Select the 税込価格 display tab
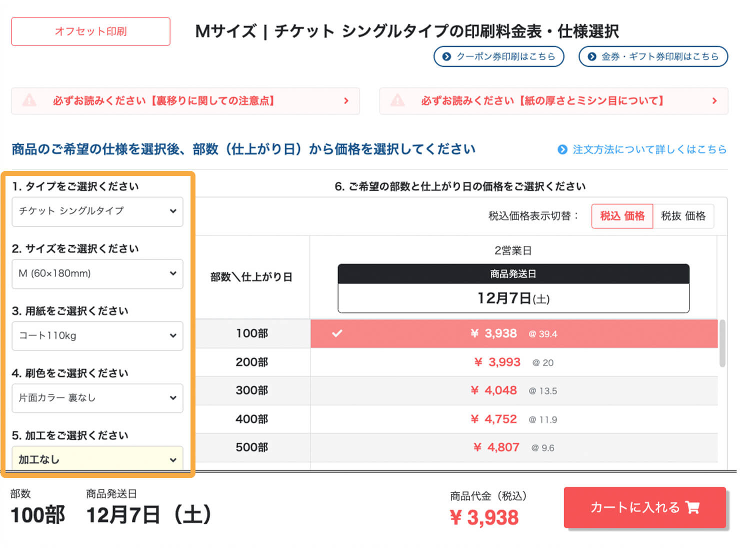Screen dimensions: 740x560 (622, 216)
